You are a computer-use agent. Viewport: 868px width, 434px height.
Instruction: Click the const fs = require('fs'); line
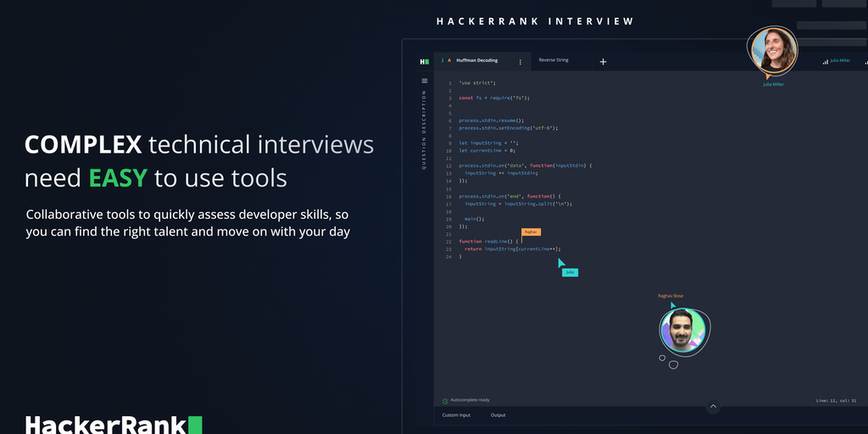(494, 98)
